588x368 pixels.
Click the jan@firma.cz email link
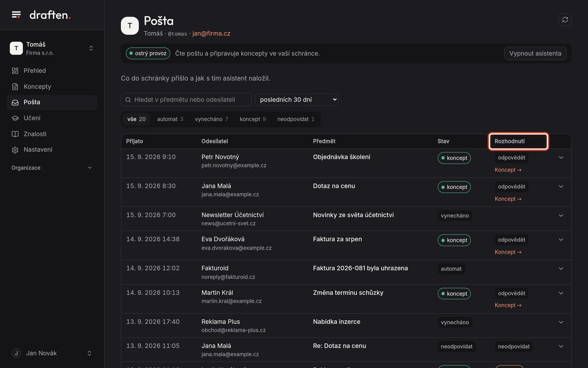pyautogui.click(x=211, y=34)
